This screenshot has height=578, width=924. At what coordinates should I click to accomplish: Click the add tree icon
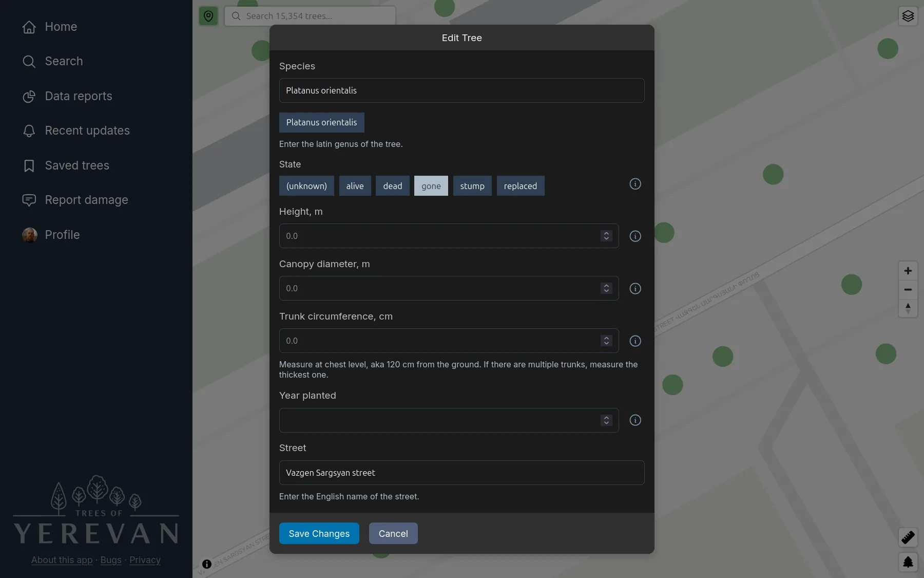(x=908, y=562)
